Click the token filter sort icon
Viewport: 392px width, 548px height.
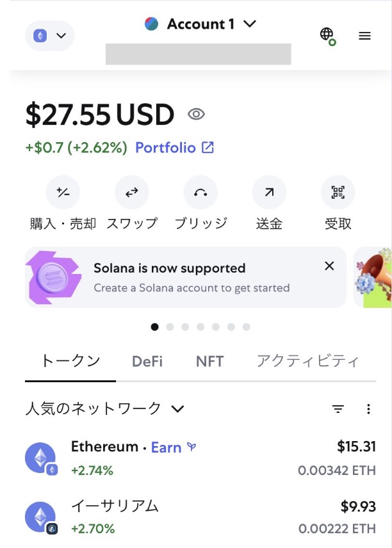click(338, 409)
